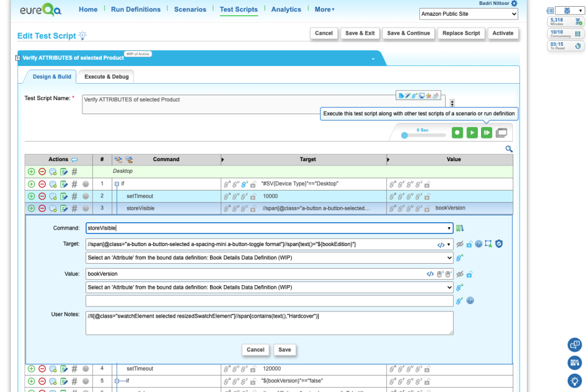Viewport: 586px width, 392px height.
Task: Click Save in the step editor
Action: pyautogui.click(x=284, y=350)
